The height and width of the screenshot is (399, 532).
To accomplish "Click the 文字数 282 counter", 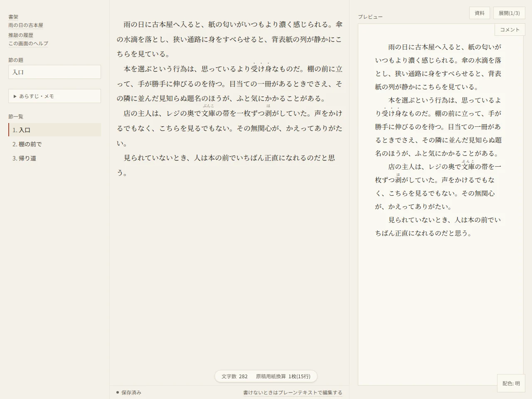I will pyautogui.click(x=234, y=377).
